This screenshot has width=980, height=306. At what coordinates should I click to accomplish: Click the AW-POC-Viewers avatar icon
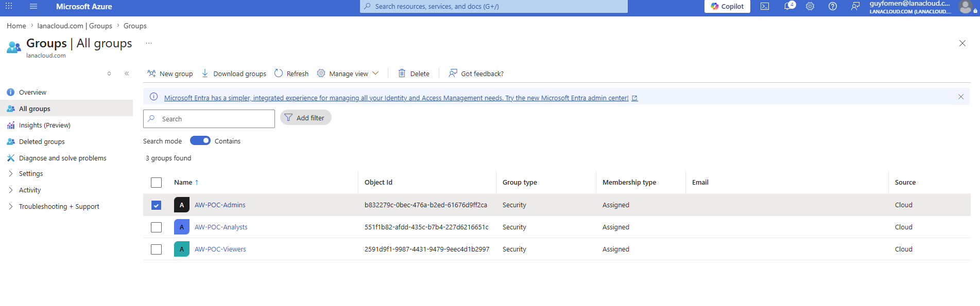pyautogui.click(x=182, y=249)
